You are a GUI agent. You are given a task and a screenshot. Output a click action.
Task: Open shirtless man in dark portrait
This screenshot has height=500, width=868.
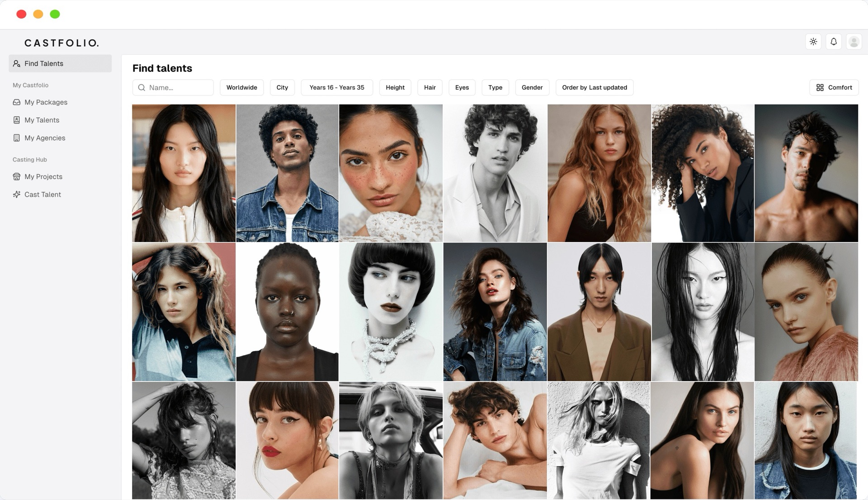click(x=806, y=173)
